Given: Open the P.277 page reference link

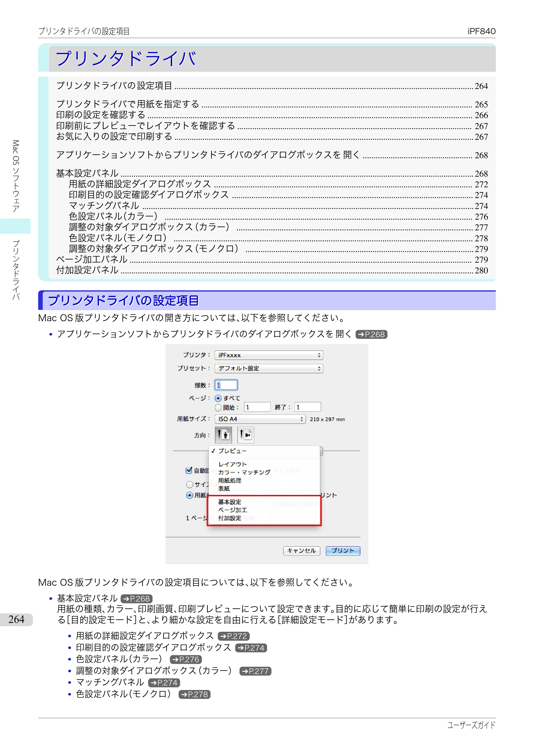Looking at the screenshot, I should (x=255, y=671).
